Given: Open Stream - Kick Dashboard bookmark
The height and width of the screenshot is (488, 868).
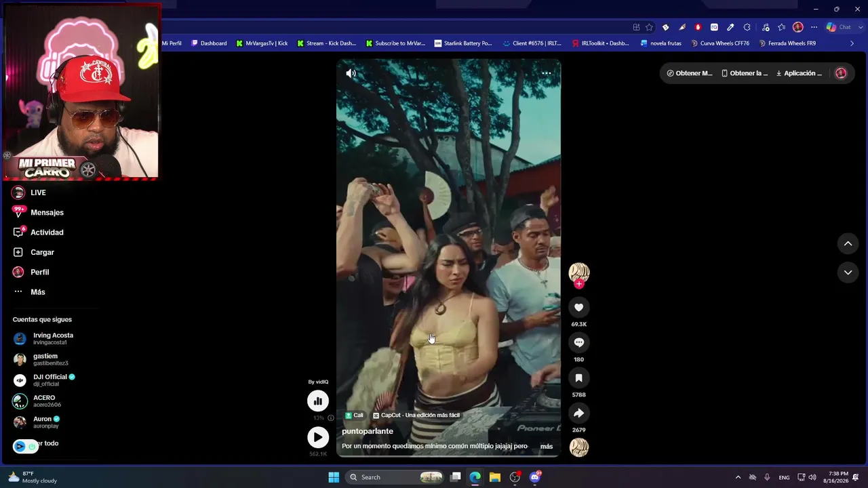Looking at the screenshot, I should tap(326, 43).
